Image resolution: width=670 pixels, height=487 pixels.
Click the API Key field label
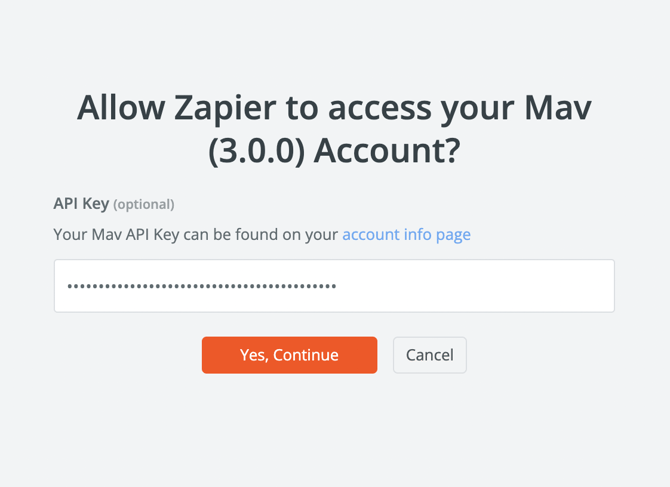(x=80, y=203)
